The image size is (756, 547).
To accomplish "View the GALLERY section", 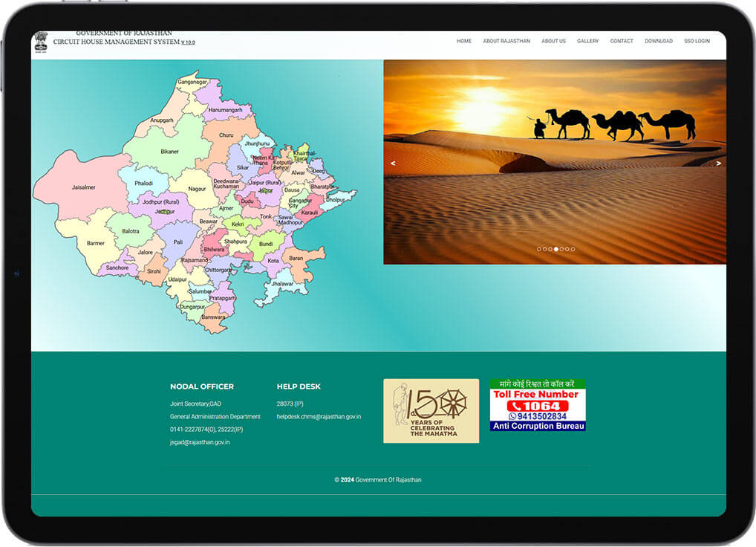I will point(587,42).
